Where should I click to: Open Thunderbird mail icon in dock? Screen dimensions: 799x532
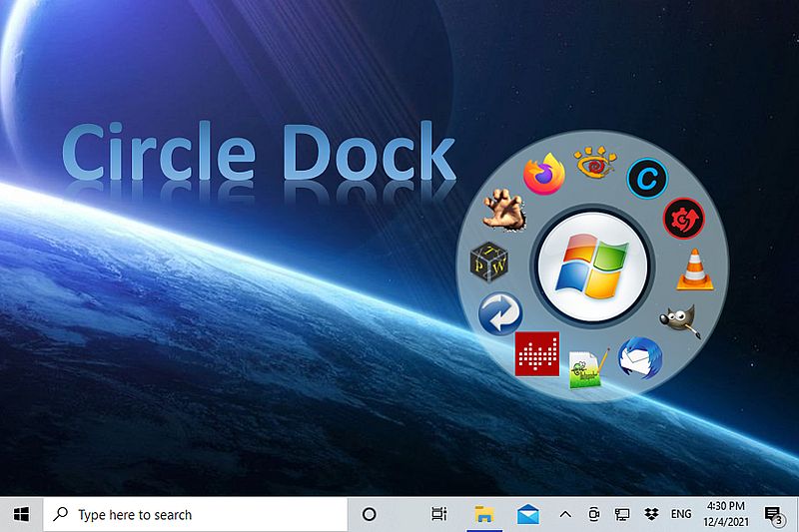pyautogui.click(x=640, y=358)
